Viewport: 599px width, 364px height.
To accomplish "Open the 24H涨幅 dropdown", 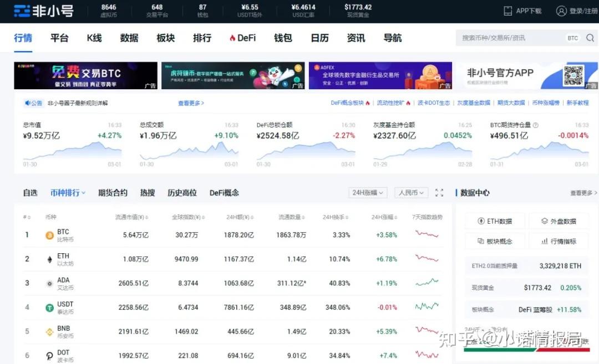I will [368, 193].
